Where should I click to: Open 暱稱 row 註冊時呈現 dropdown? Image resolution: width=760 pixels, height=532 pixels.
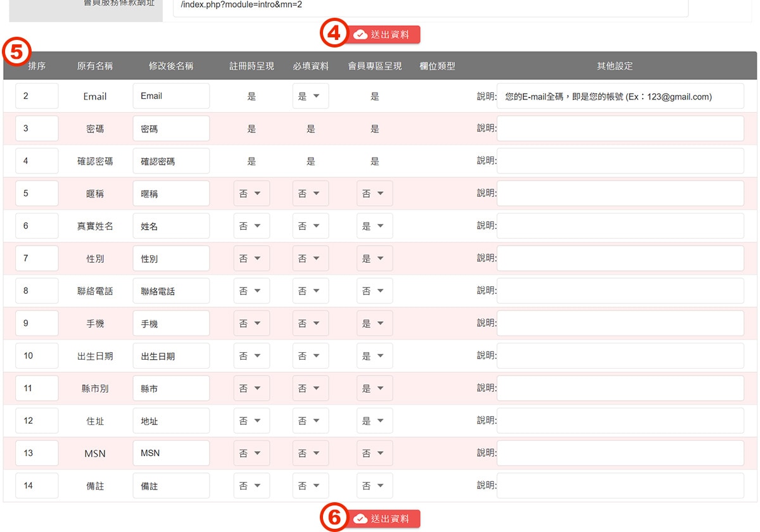251,194
